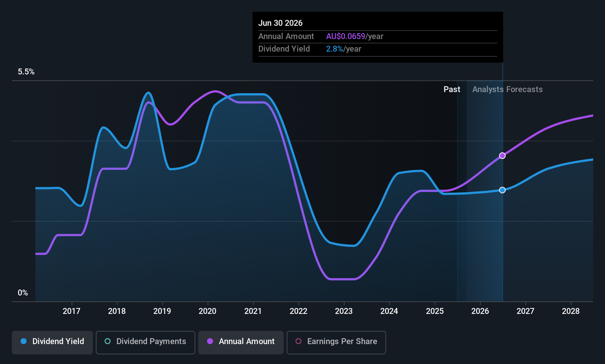This screenshot has height=364, width=605.
Task: Click the 5.5% y-axis label
Action: [x=26, y=72]
